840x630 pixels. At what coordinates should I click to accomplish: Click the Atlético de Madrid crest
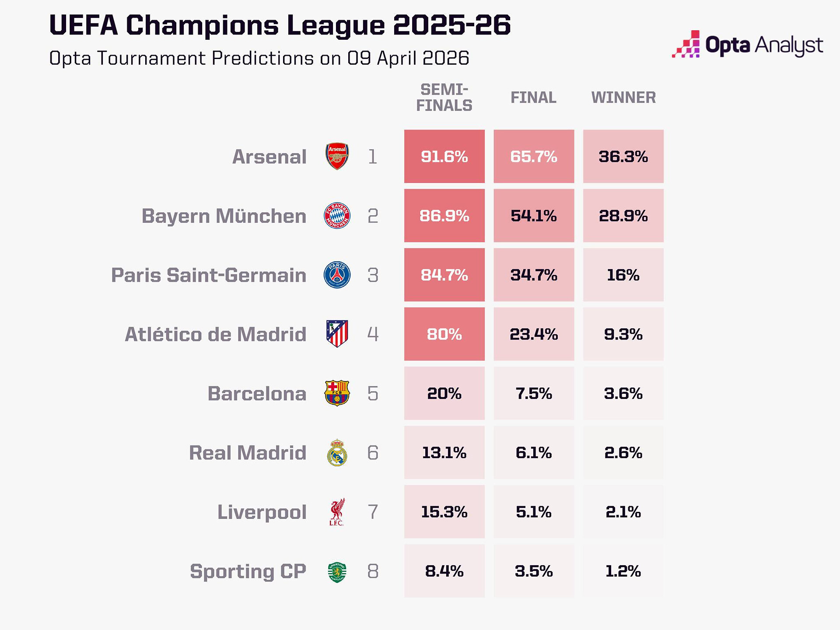point(337,334)
